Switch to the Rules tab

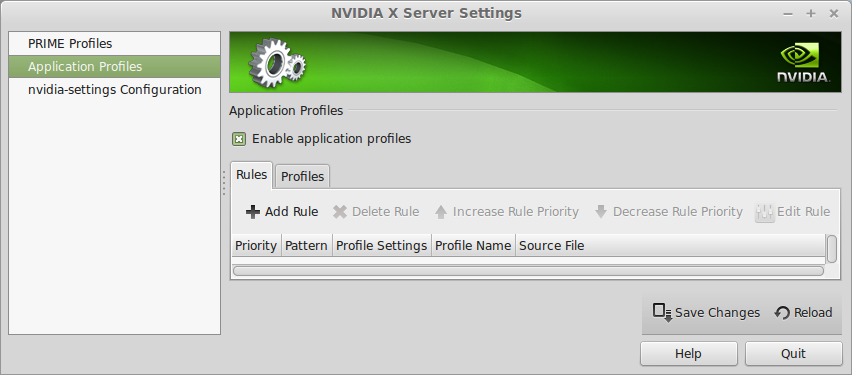click(252, 174)
